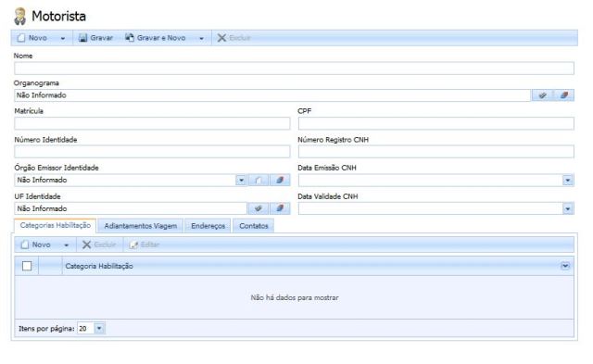The image size is (593, 364).
Task: Open the dropdown arrow beside top Novo
Action: pos(63,38)
